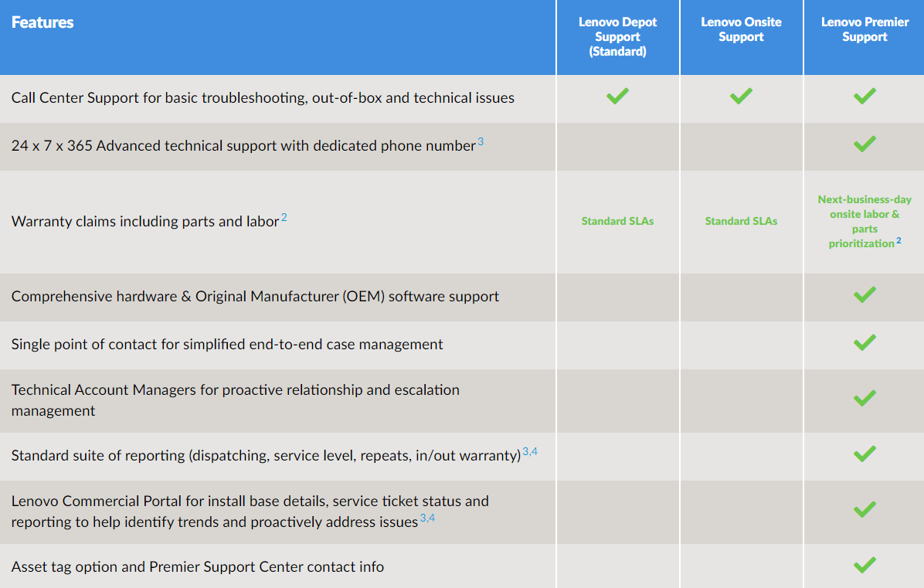Screen dimensions: 924x588
Task: Click the checkmark for Comprehensive hardware & OEM software support
Action: (865, 294)
